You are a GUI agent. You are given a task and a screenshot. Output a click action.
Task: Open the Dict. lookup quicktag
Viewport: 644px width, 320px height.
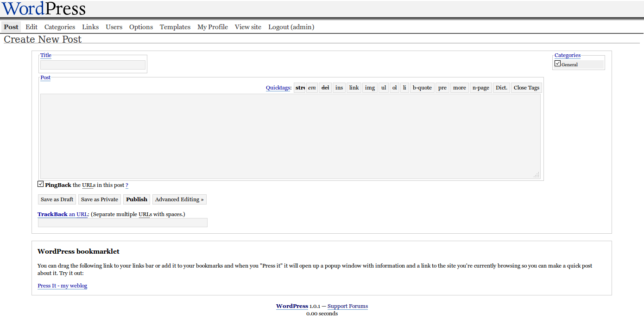[501, 88]
